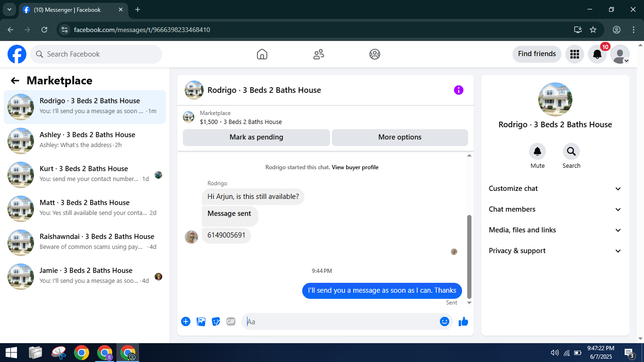Open the notifications bell with badge 10
The image size is (644, 362).
click(x=597, y=54)
